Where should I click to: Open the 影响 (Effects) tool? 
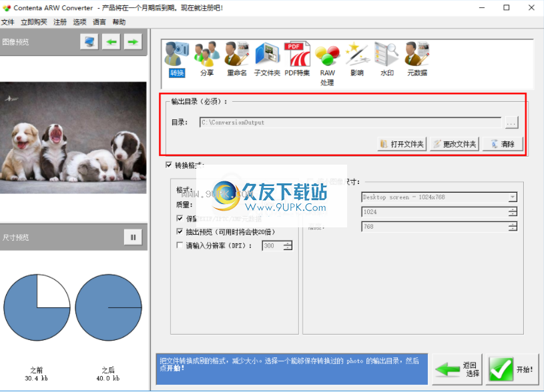click(x=357, y=59)
